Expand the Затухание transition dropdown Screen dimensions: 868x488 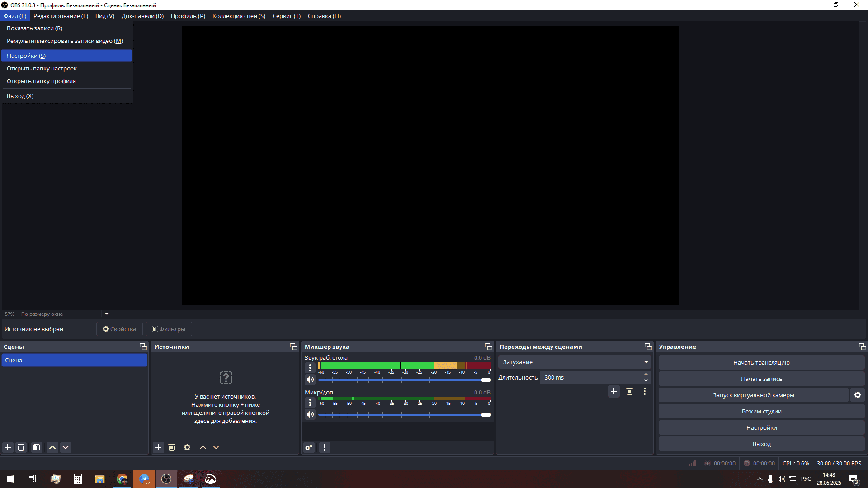646,362
